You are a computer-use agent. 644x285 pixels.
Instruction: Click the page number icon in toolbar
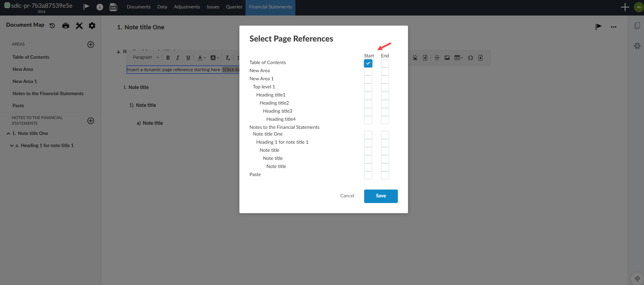click(425, 58)
